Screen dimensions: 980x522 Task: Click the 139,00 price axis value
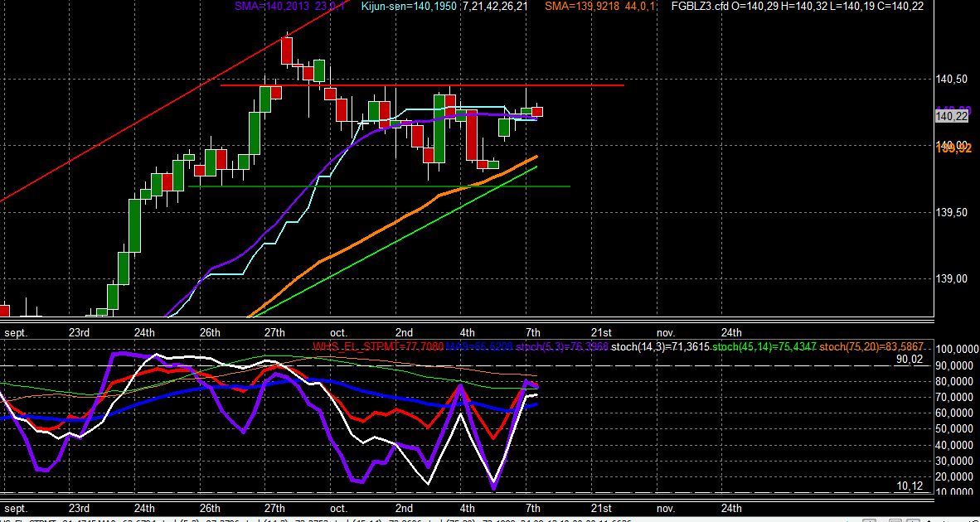tap(952, 279)
